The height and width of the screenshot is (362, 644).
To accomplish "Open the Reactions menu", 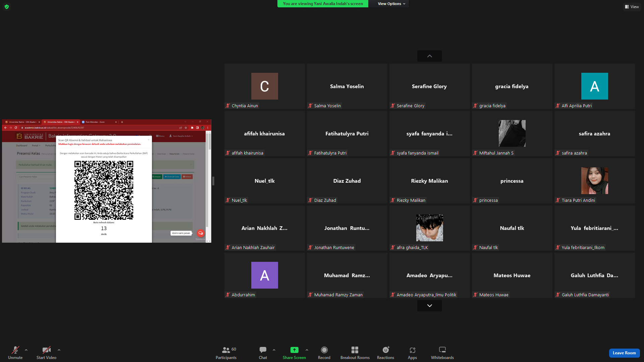I will (386, 353).
